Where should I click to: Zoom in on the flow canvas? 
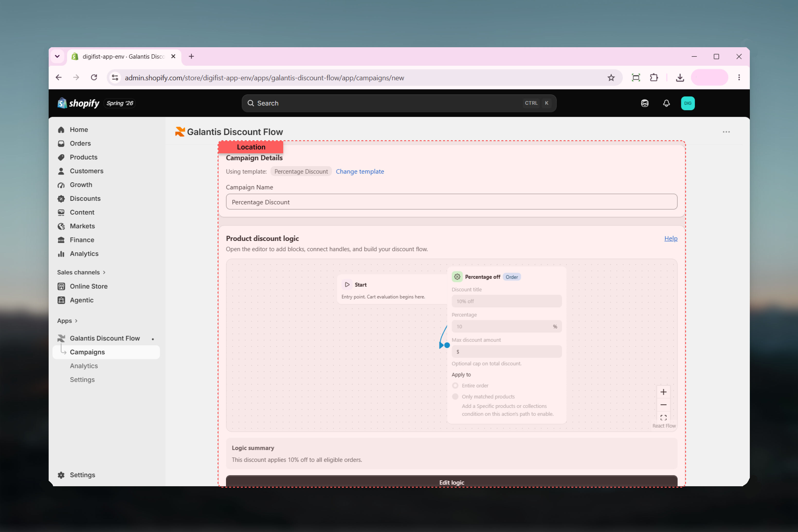point(663,392)
